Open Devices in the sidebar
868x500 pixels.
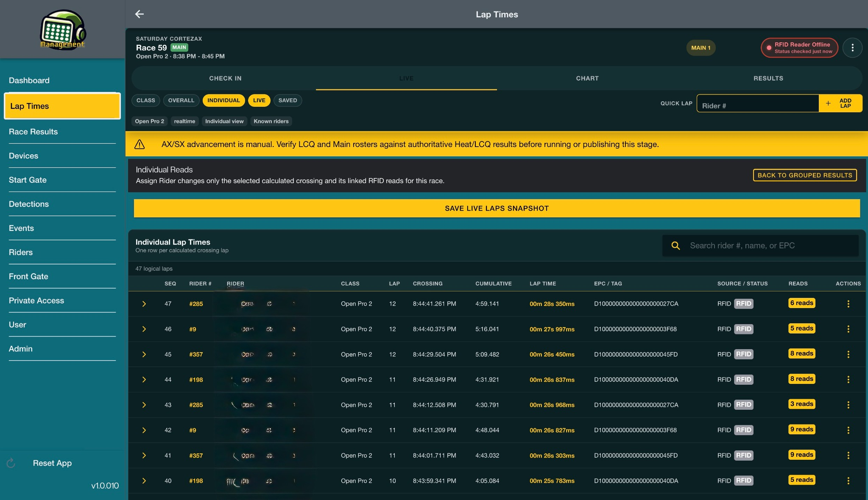coord(62,156)
